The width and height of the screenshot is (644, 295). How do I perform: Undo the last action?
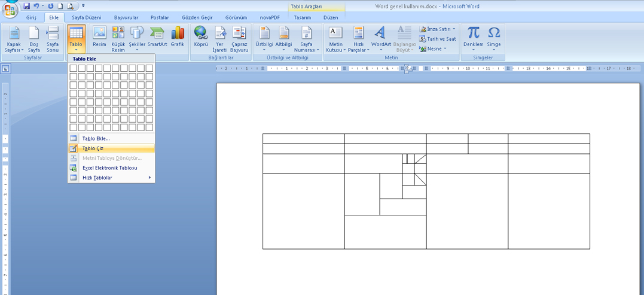click(x=36, y=6)
